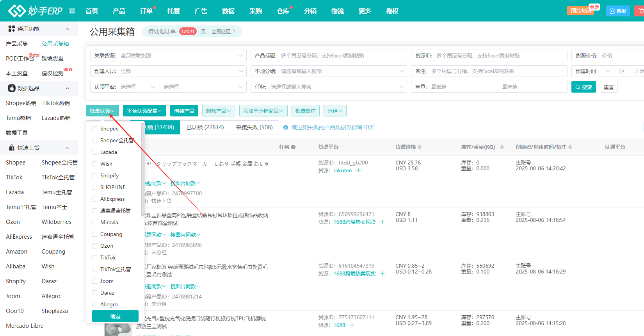Click the 妙手ERP logo
This screenshot has width=644, height=336.
pyautogui.click(x=36, y=11)
